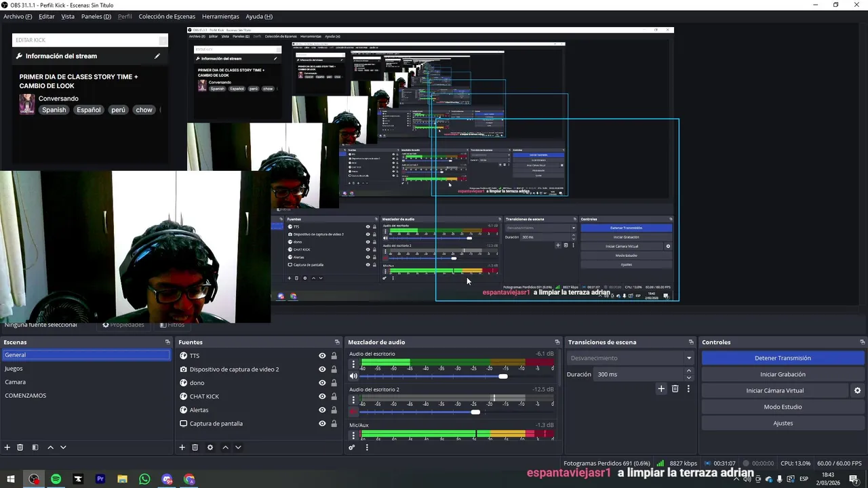This screenshot has height=488, width=868.
Task: Open Colección de Escenas menu
Action: [167, 16]
